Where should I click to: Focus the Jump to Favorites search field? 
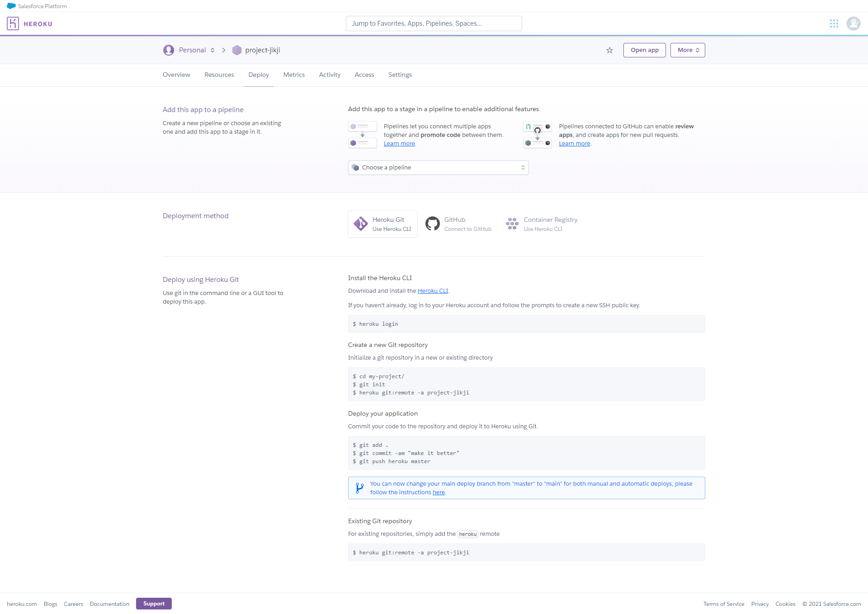[x=434, y=23]
